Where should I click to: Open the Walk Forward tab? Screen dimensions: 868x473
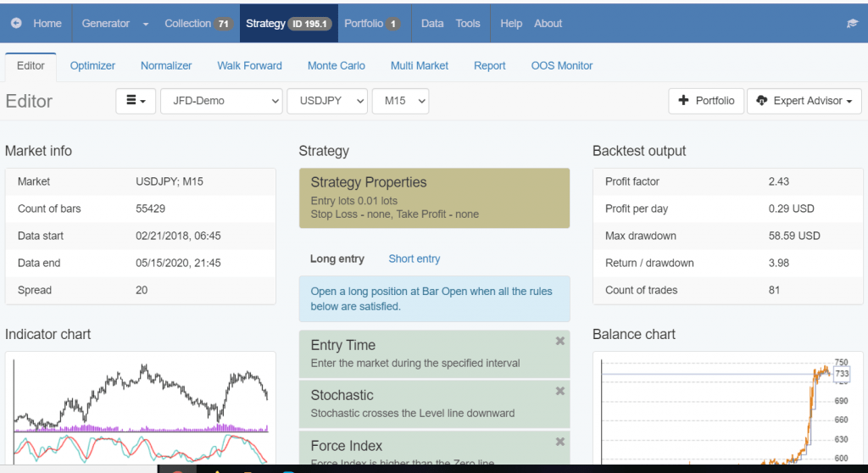[249, 65]
